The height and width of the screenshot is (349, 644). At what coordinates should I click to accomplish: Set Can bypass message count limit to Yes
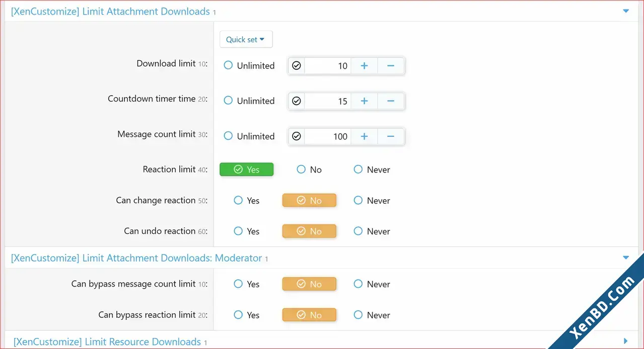click(247, 284)
